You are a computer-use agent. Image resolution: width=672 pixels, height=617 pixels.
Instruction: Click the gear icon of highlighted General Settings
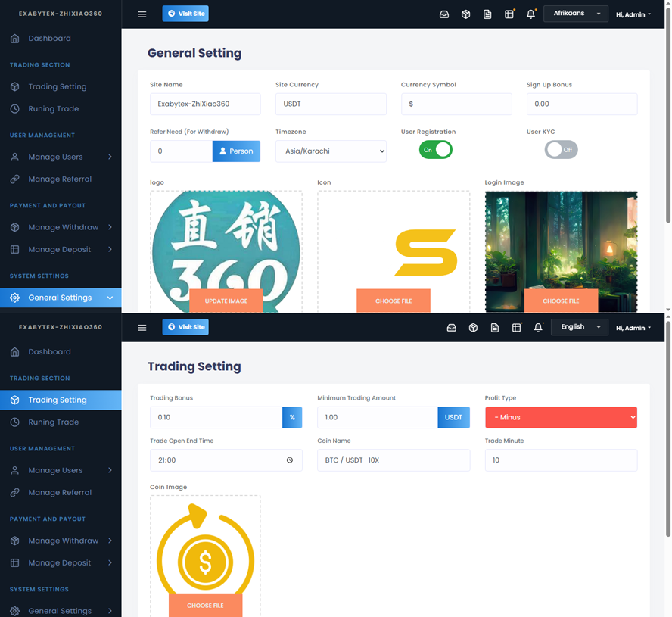coord(15,298)
